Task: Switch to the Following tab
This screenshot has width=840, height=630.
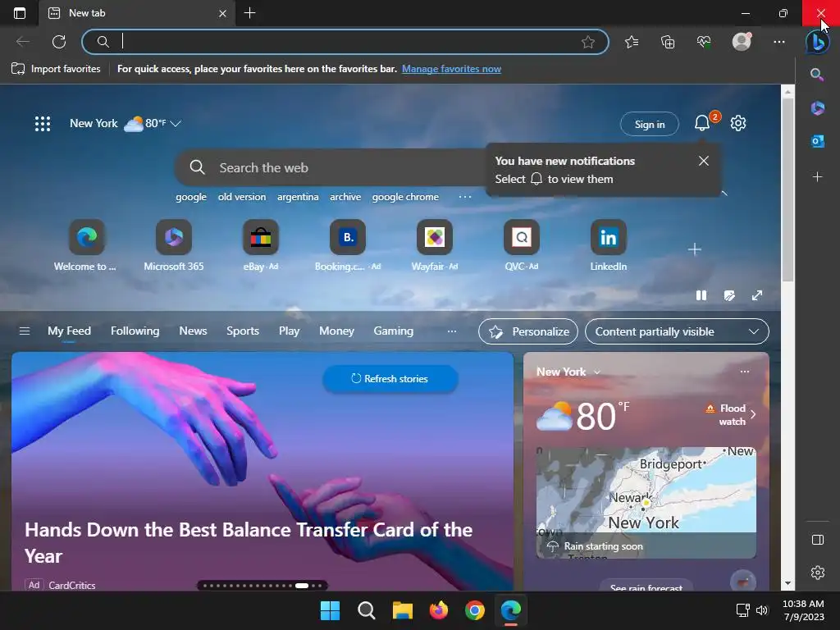Action: pos(135,331)
